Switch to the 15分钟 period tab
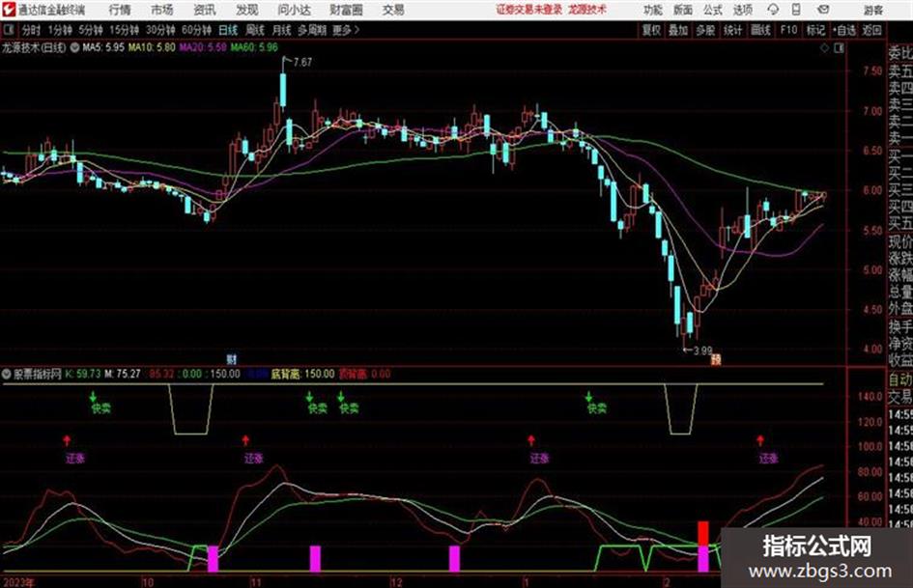Screen dimensions: 913x588 pyautogui.click(x=124, y=30)
